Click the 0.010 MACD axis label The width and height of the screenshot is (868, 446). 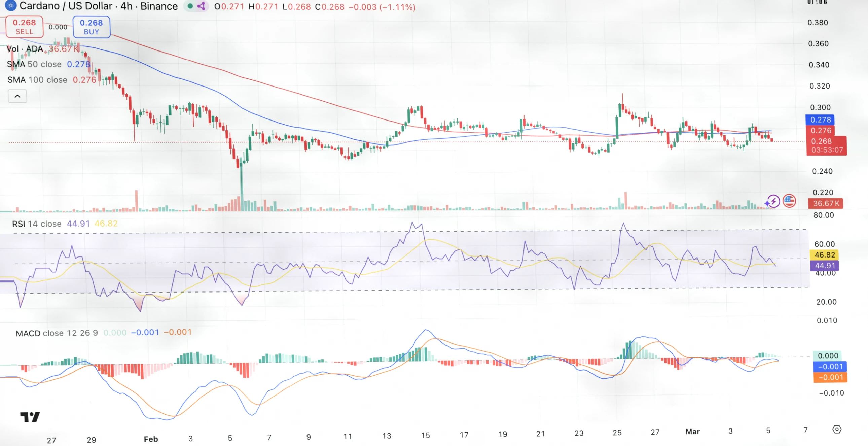point(827,320)
